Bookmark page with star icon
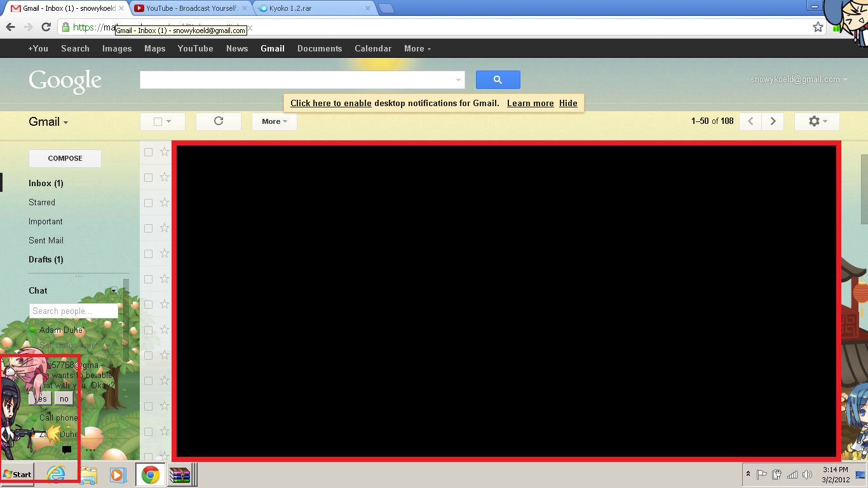Image resolution: width=868 pixels, height=488 pixels. point(818,27)
